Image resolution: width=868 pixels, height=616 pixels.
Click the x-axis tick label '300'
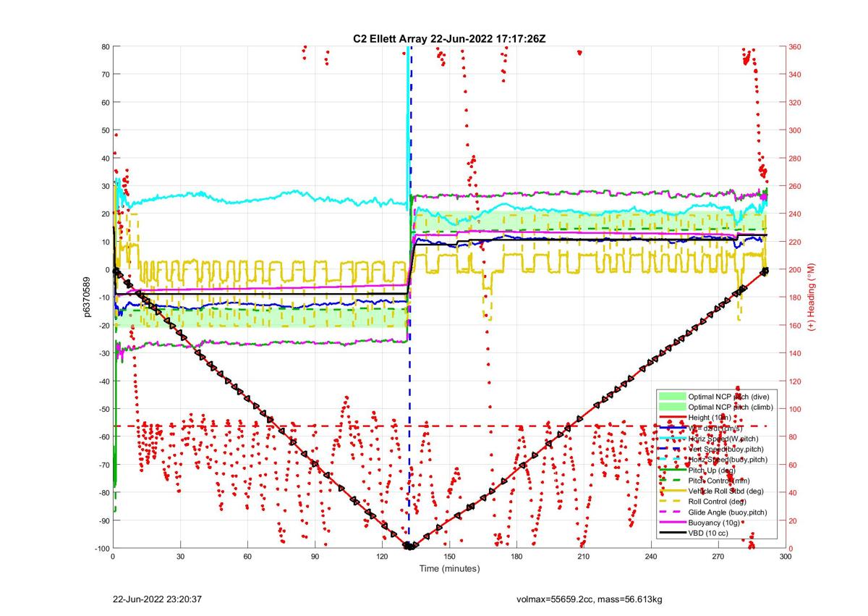[786, 556]
